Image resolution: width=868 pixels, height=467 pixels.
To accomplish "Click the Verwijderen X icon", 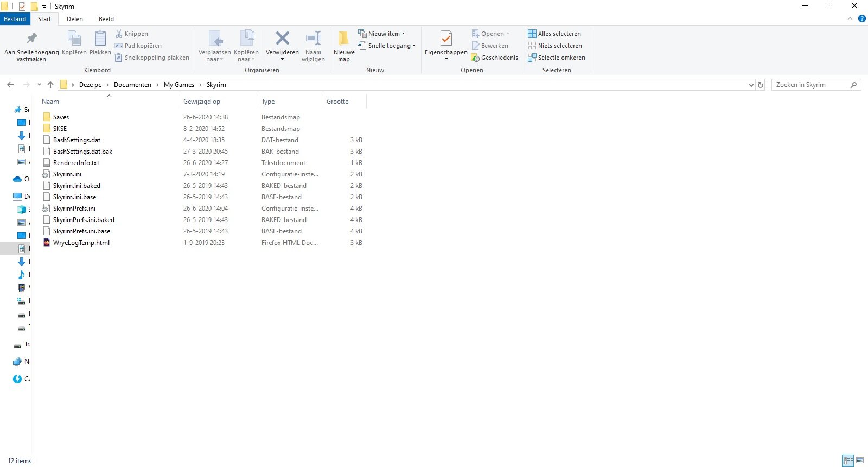I will click(x=282, y=38).
